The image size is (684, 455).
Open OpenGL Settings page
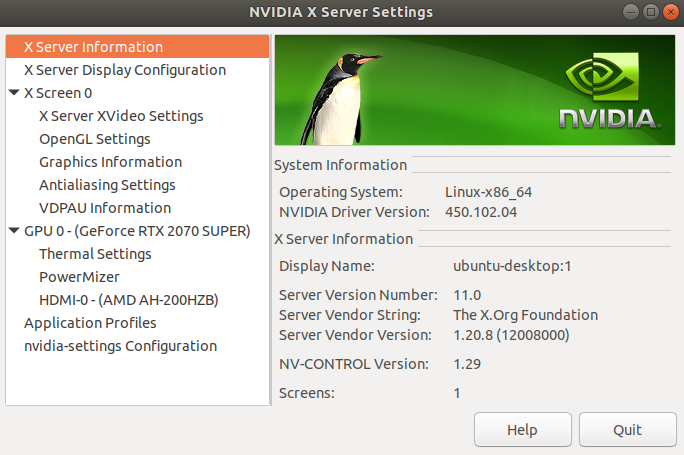pos(95,139)
